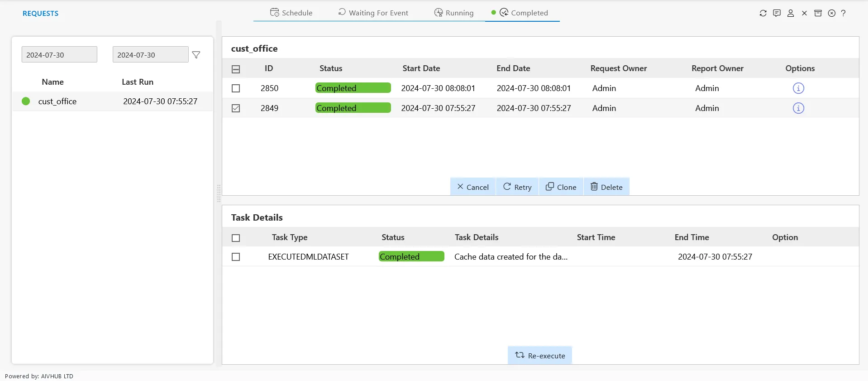868x381 pixels.
Task: Click the green status dot next to cust_office
Action: (26, 101)
